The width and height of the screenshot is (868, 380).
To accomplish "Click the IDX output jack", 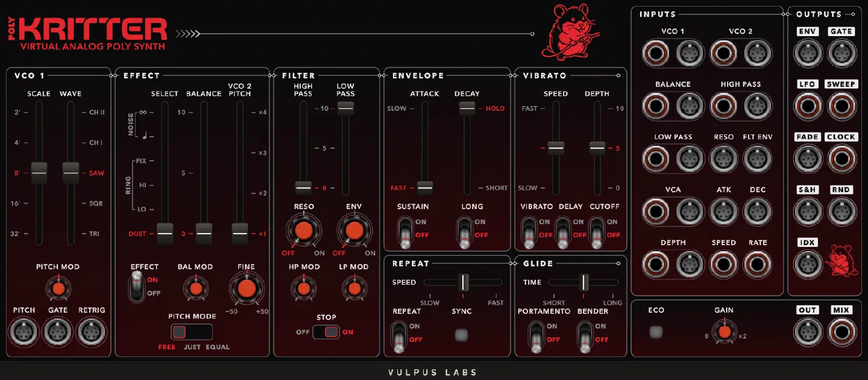I will [x=808, y=265].
